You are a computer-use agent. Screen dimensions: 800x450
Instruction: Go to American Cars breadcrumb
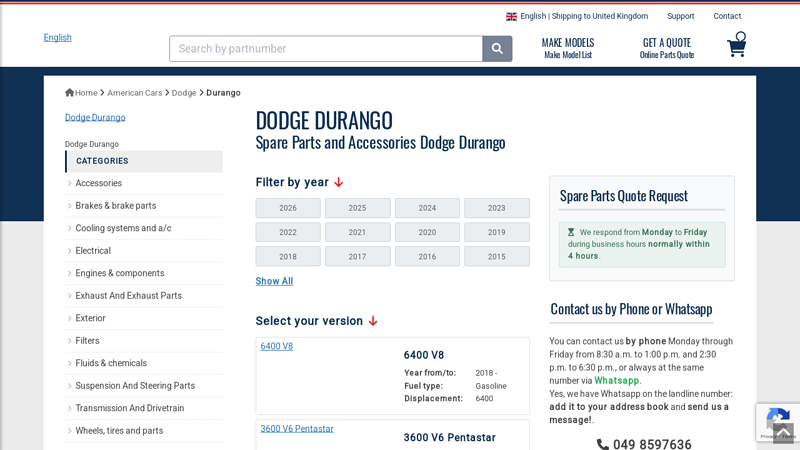pyautogui.click(x=135, y=93)
